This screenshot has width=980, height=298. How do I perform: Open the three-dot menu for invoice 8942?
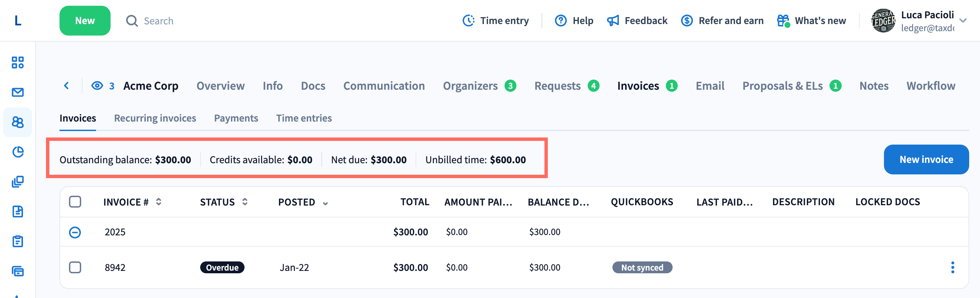coord(952,268)
